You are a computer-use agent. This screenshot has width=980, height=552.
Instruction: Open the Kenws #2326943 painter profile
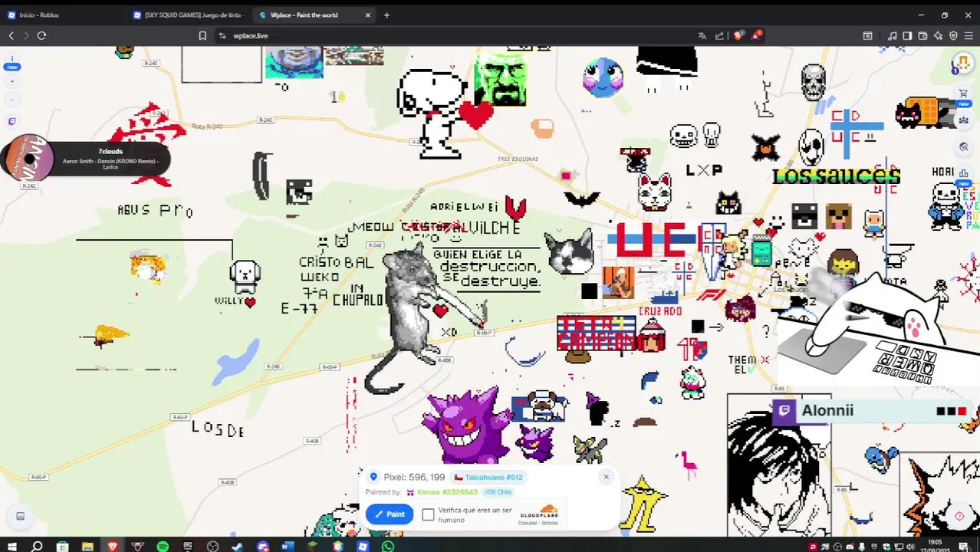click(x=447, y=492)
